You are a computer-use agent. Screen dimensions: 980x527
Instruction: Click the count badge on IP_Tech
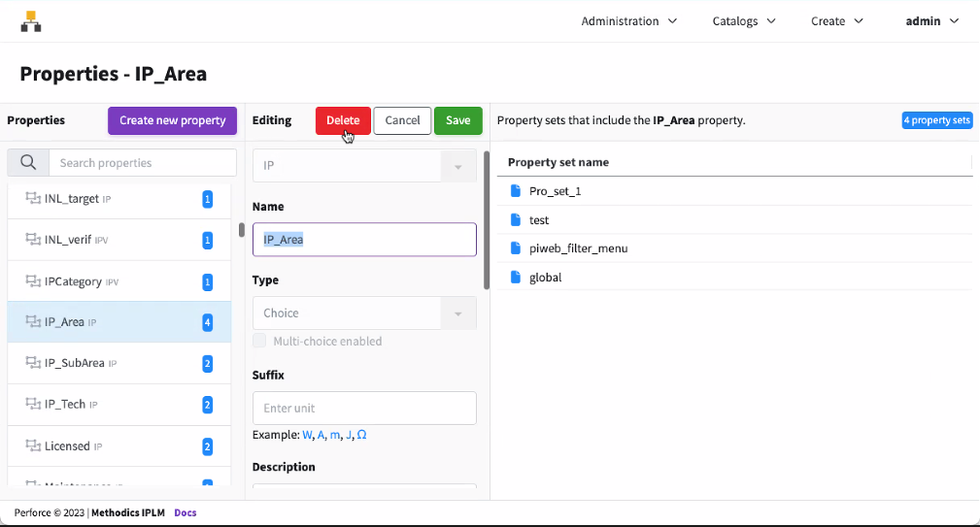(207, 405)
